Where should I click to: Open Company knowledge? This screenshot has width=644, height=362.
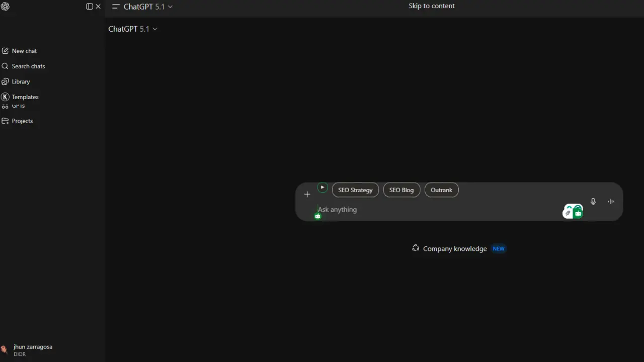455,249
